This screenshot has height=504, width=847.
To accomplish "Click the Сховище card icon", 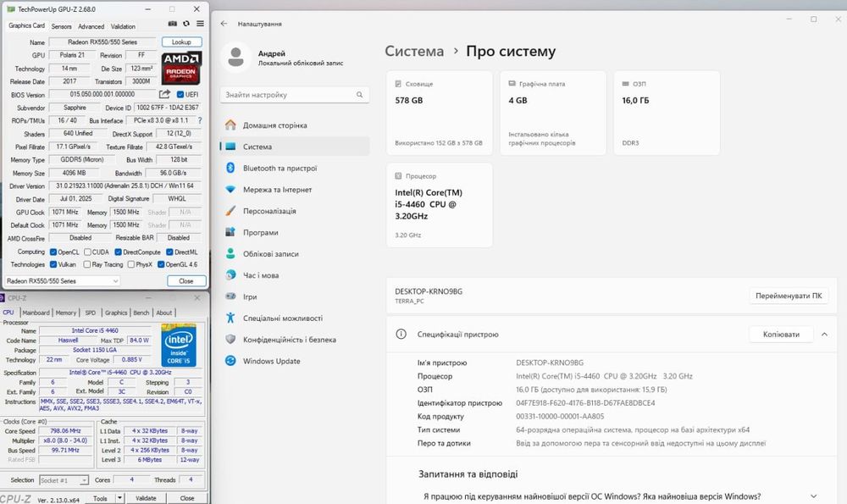I will tap(398, 84).
